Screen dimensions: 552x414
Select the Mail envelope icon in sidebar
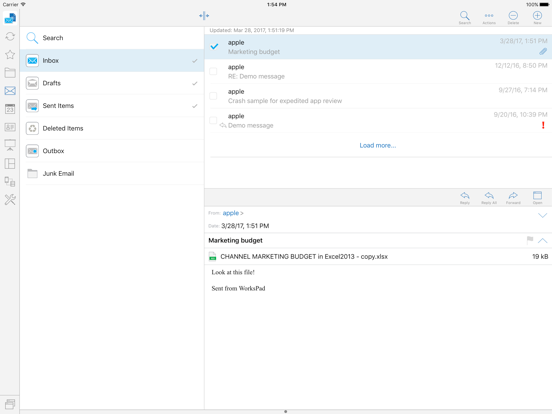tap(10, 91)
